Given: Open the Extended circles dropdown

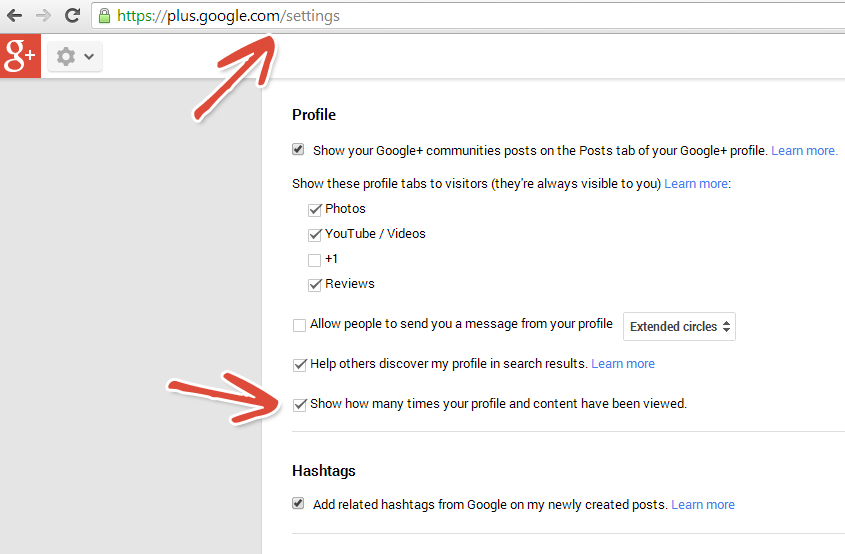Looking at the screenshot, I should (679, 327).
